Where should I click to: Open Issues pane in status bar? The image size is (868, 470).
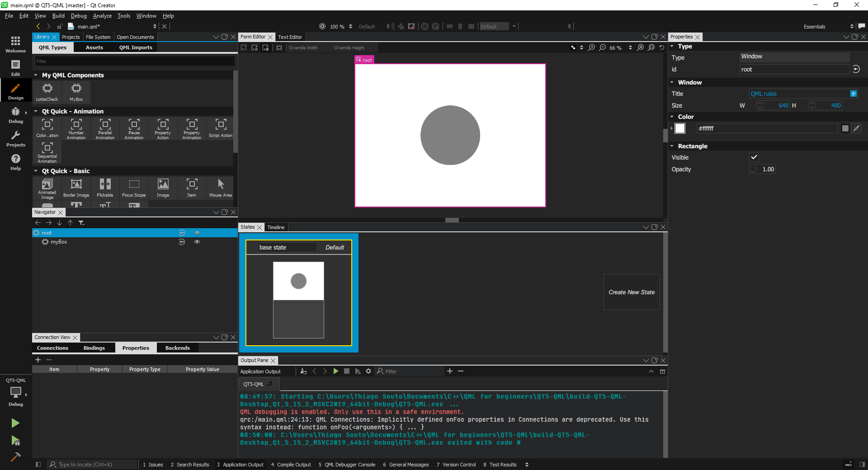tap(153, 465)
